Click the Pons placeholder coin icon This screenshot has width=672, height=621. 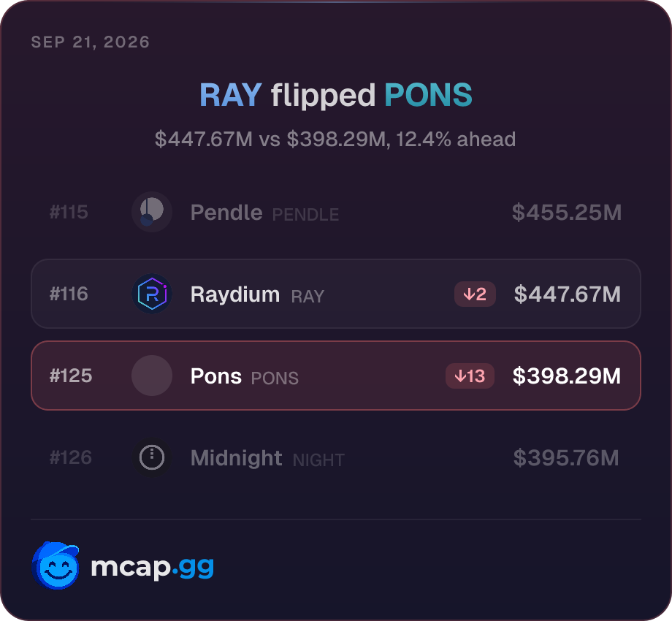pos(152,376)
